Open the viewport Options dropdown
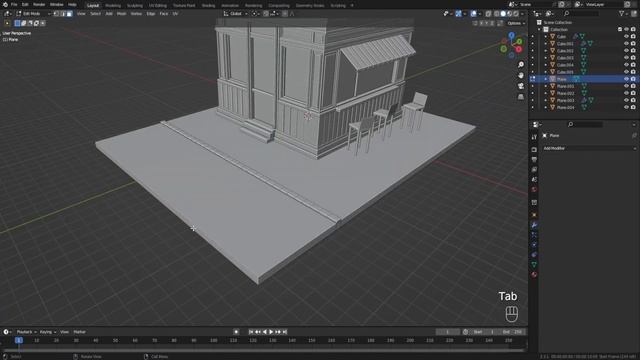Screen dimensions: 640x360 [x=516, y=23]
